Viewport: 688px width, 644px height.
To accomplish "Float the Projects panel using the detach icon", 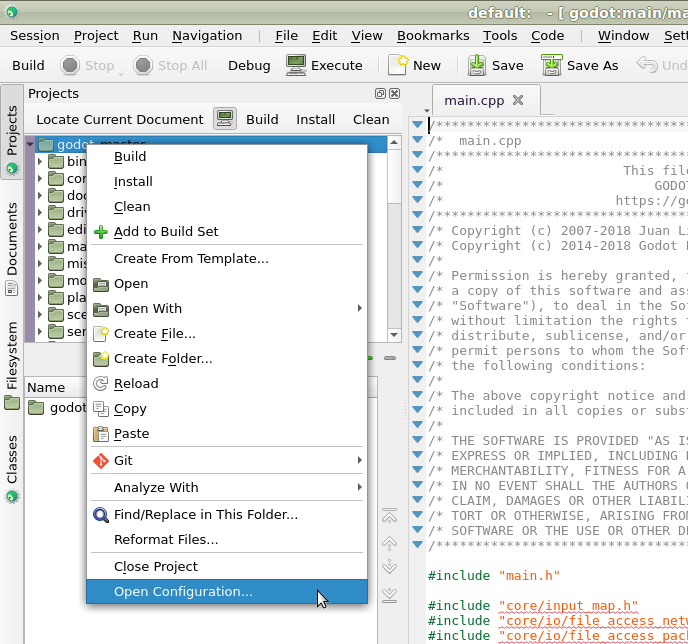I will pos(380,93).
